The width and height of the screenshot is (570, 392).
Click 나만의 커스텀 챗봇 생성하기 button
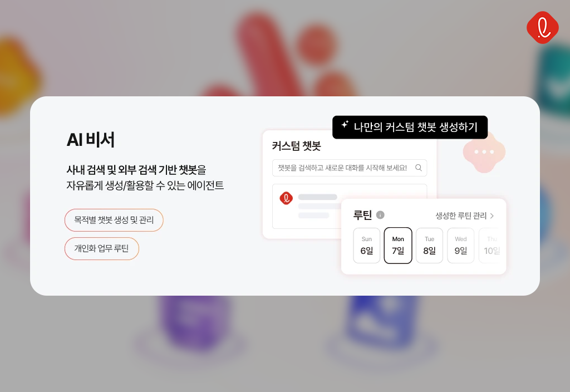click(x=410, y=128)
